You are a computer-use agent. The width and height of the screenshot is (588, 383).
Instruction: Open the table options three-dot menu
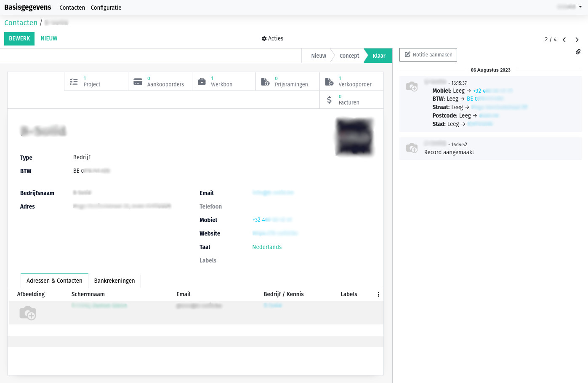[378, 294]
